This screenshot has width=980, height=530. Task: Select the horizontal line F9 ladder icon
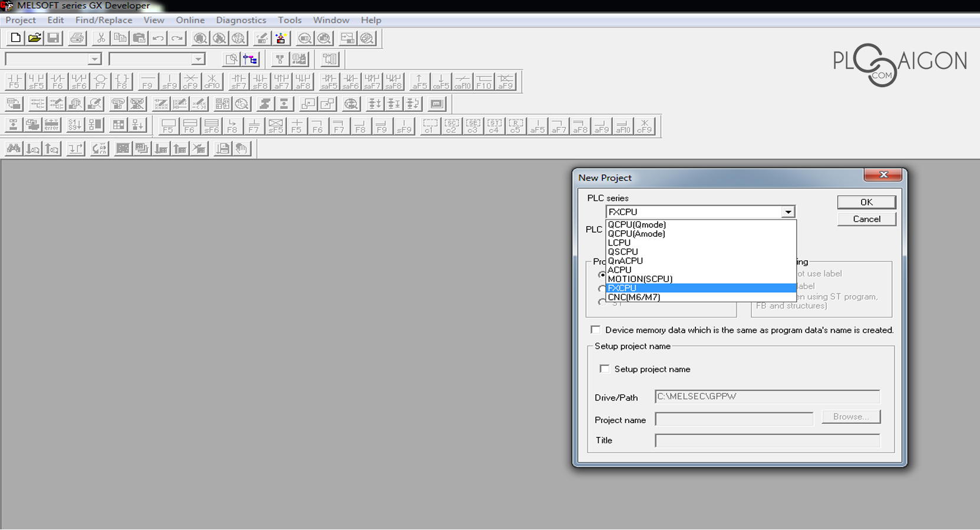(148, 81)
